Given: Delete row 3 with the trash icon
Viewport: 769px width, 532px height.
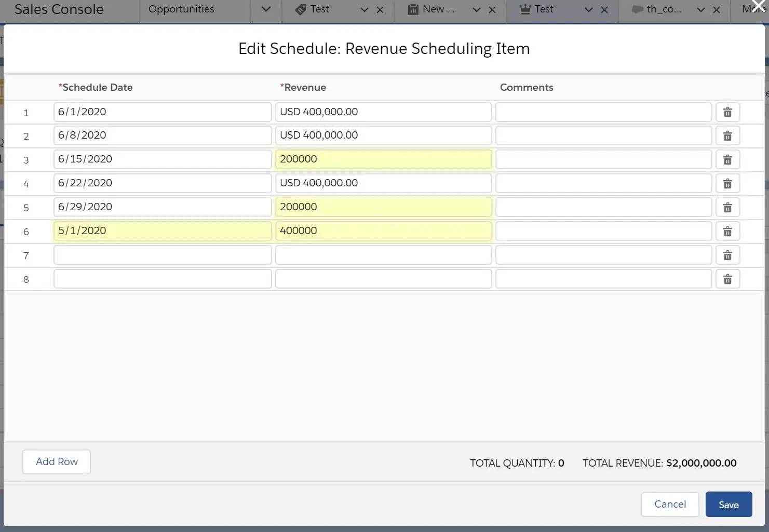Looking at the screenshot, I should [x=727, y=160].
